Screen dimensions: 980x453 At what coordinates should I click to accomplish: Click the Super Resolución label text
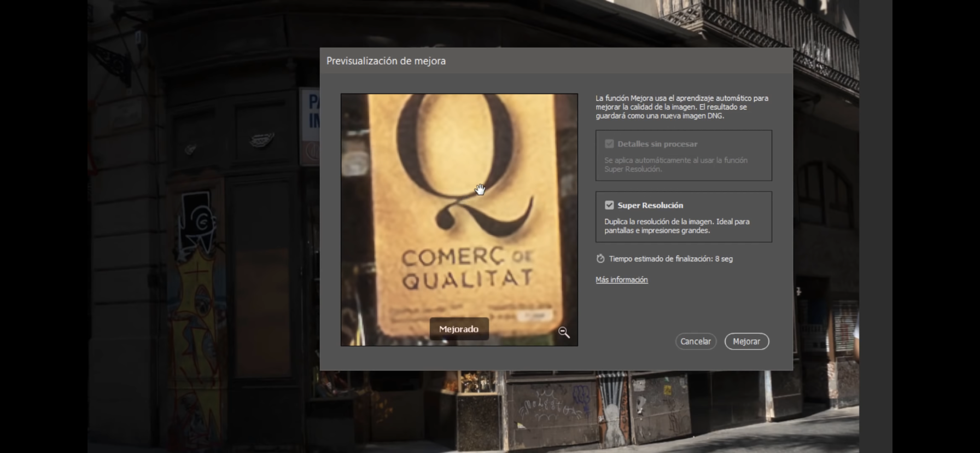click(x=650, y=205)
